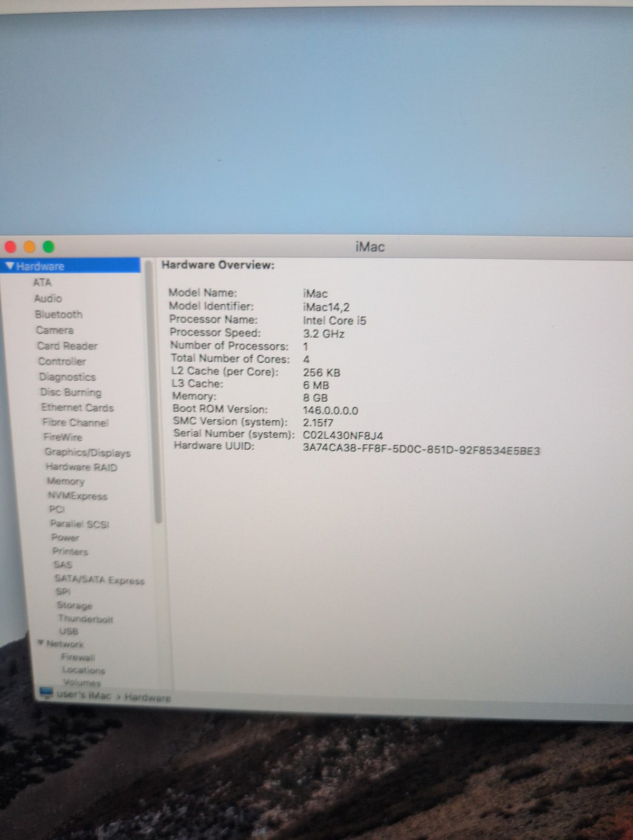Click the Hardware Overview heading
This screenshot has width=633, height=840.
(218, 265)
